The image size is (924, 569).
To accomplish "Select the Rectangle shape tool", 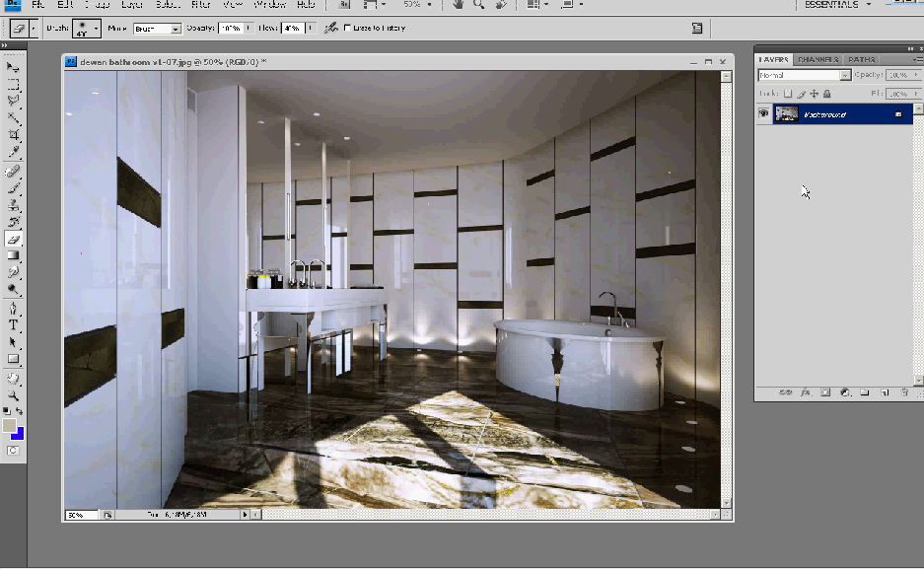I will [13, 359].
